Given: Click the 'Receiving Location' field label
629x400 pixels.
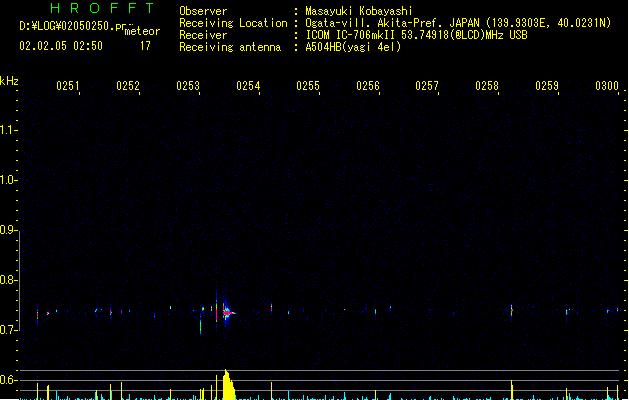Looking at the screenshot, I should (x=233, y=23).
